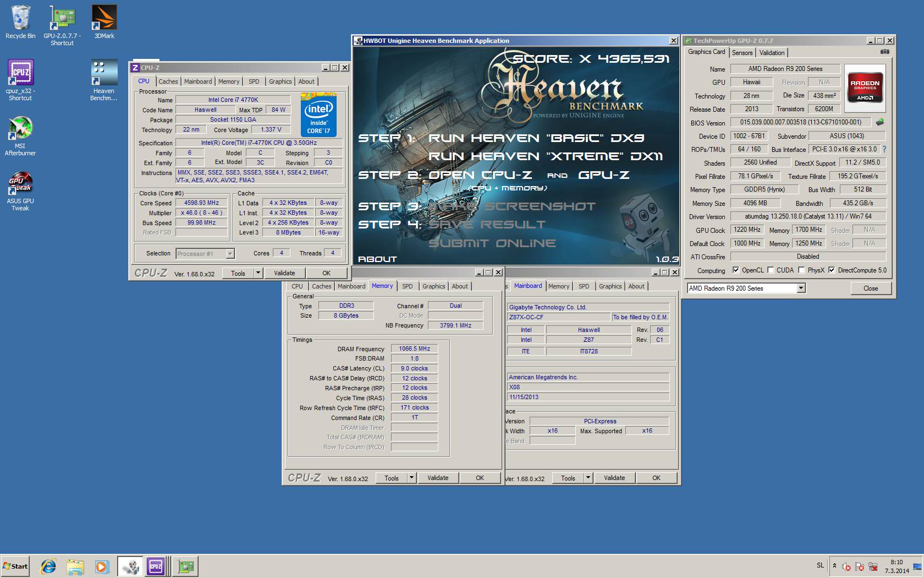Open Graphics Card tab in GPU-Z
The image size is (924, 578).
coord(707,52)
